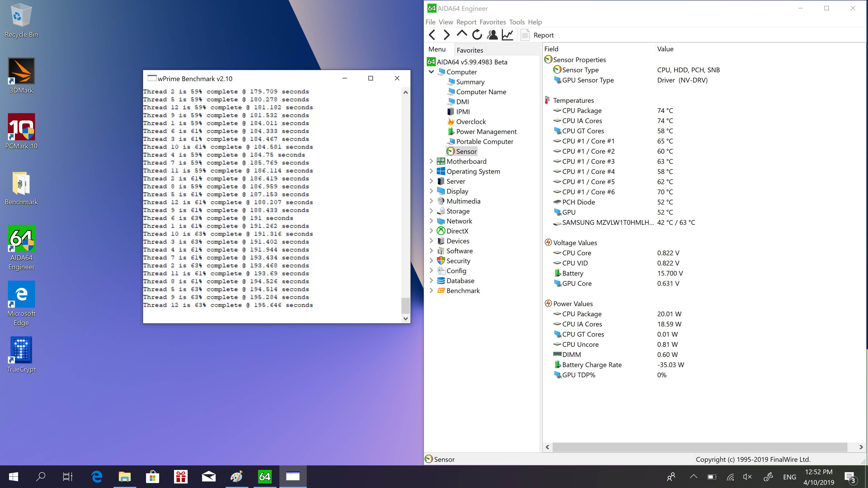Open the PCMark 10 desktop shortcut
This screenshot has height=488, width=868.
[21, 132]
